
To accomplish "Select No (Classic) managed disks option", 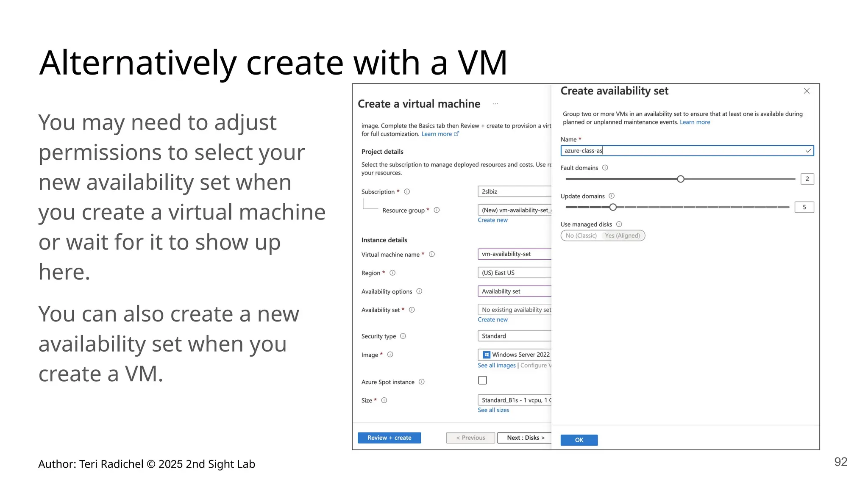I will coord(581,236).
